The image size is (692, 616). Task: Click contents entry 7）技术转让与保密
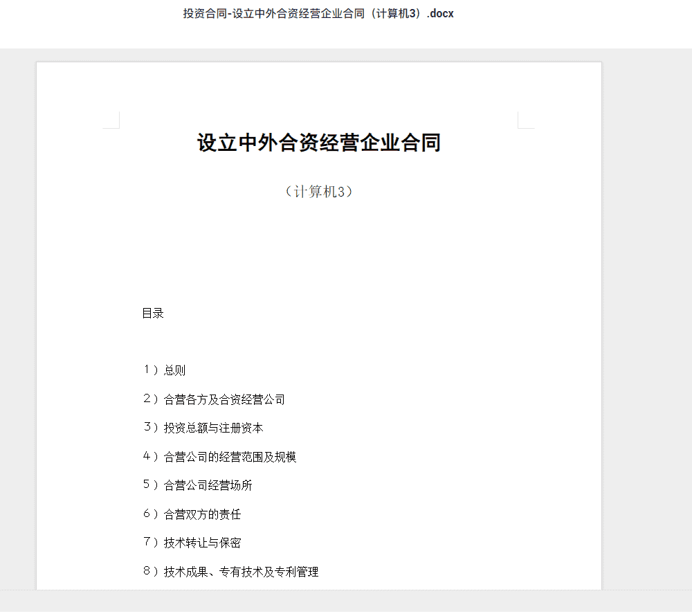click(x=192, y=543)
